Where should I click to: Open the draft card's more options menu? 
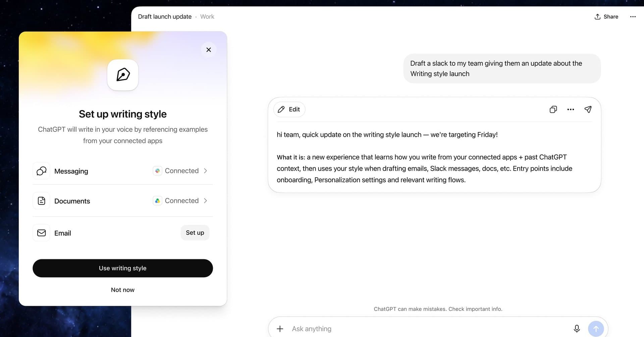tap(571, 109)
